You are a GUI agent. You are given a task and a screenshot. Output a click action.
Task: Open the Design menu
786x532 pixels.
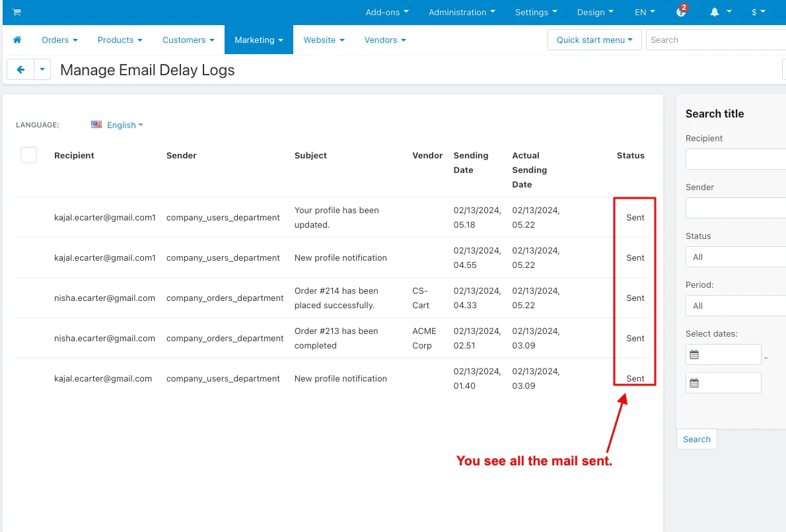pos(595,12)
